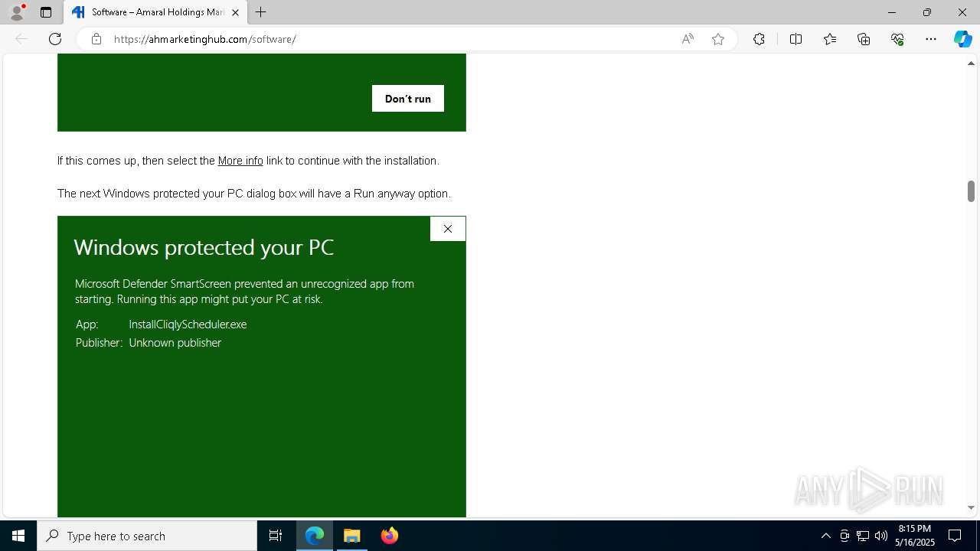
Task: Click the scrollbar down arrow
Action: click(x=971, y=507)
